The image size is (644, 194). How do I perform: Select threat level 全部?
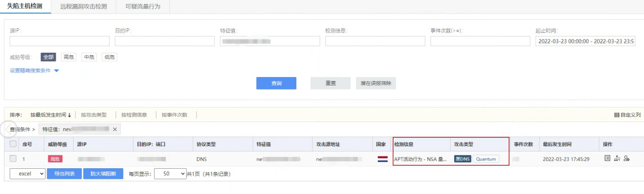coord(48,57)
